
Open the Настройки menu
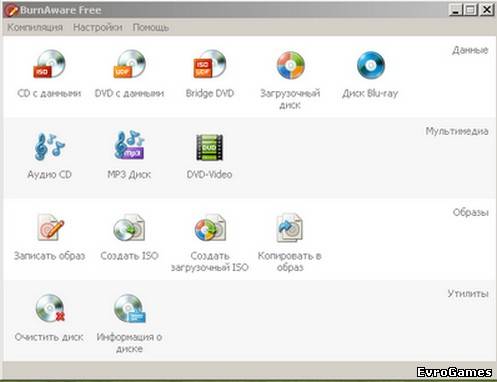98,27
